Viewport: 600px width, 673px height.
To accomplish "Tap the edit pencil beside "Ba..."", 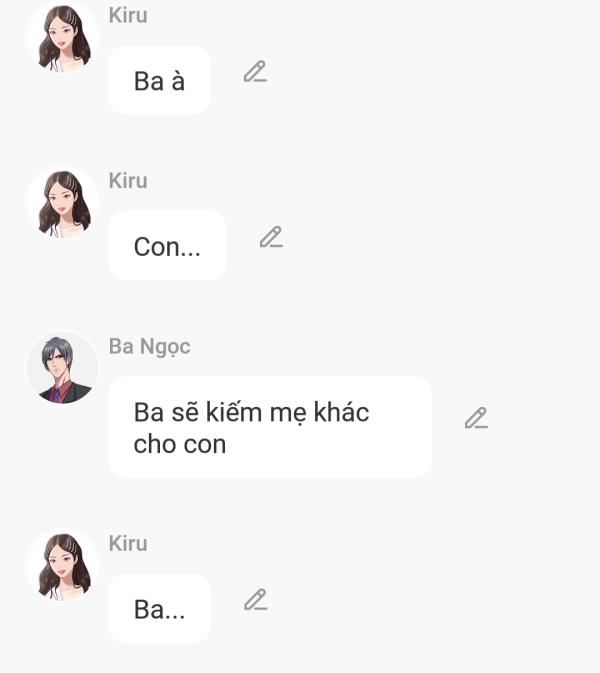I will [255, 600].
